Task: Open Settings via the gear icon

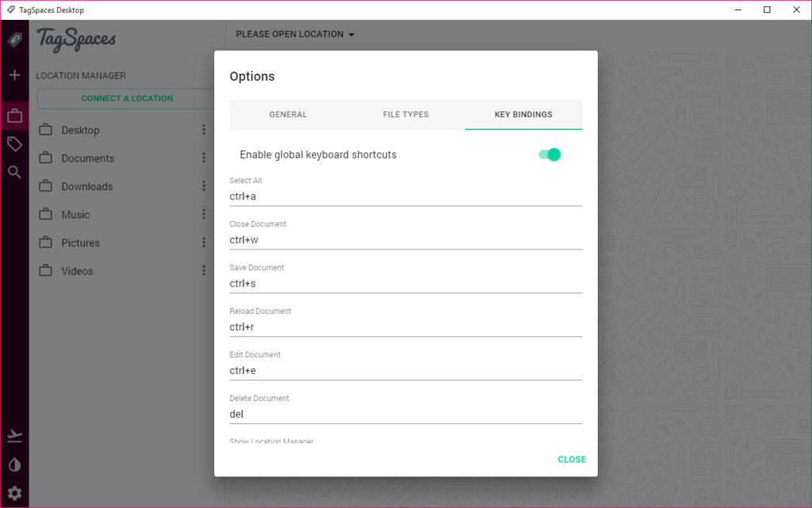Action: 14,493
